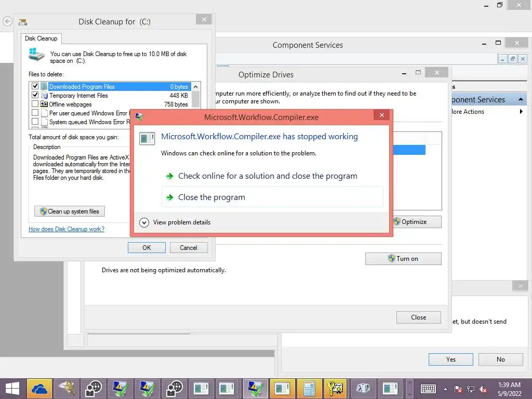The width and height of the screenshot is (532, 399).
Task: Select the Disk Cleanup tab
Action: click(41, 38)
